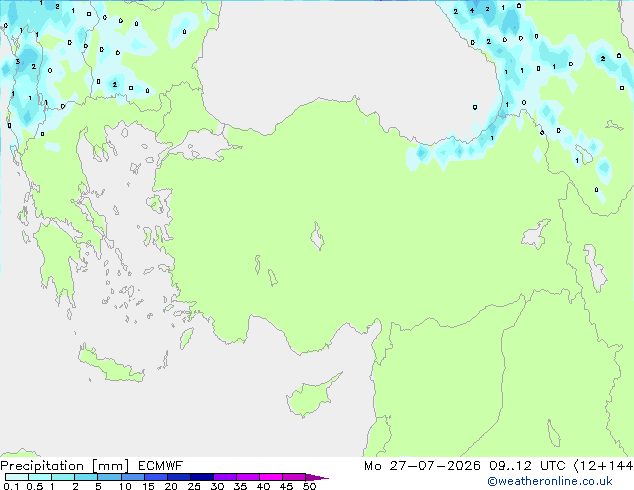Click the 5–10 mm legend swatch
The height and width of the screenshot is (490, 634).
(x=109, y=477)
